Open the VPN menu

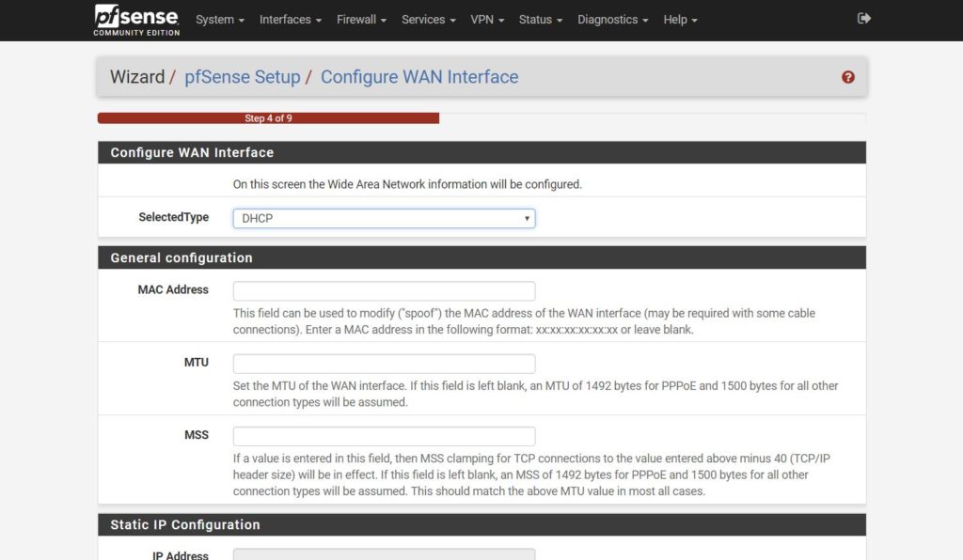(487, 20)
